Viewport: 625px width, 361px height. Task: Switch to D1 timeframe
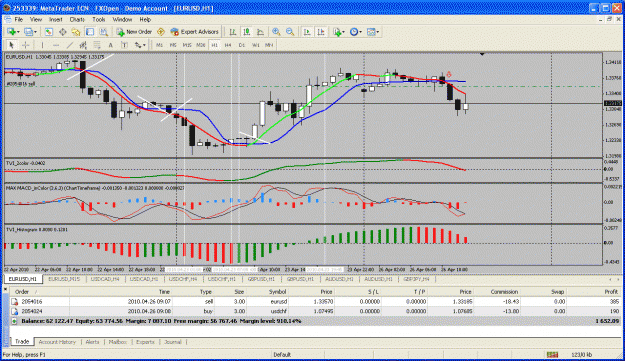(242, 45)
